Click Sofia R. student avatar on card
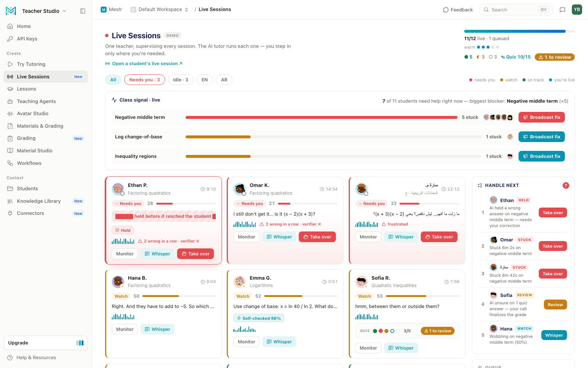Viewport: 588px width, 368px height. (362, 282)
